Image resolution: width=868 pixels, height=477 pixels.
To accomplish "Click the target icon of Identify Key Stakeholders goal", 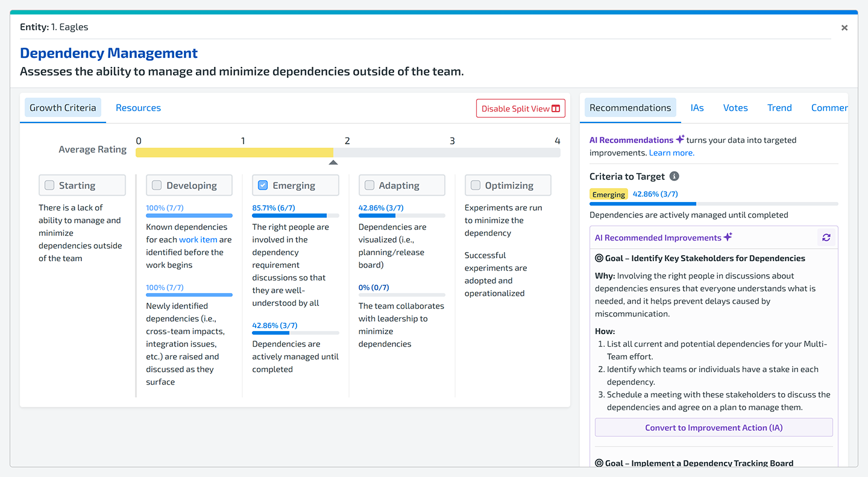I will [599, 258].
